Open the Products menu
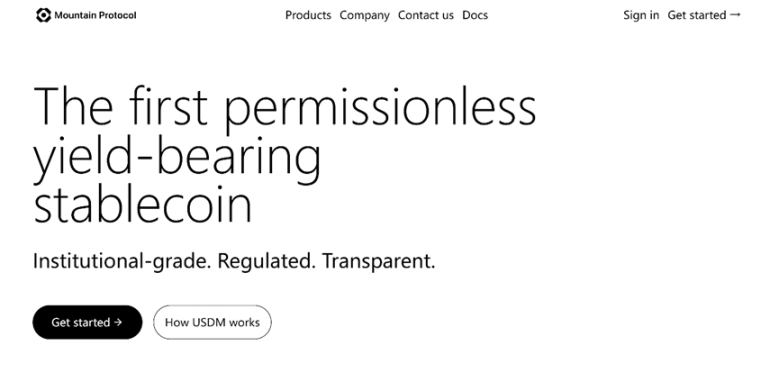This screenshot has width=779, height=373. tap(308, 15)
